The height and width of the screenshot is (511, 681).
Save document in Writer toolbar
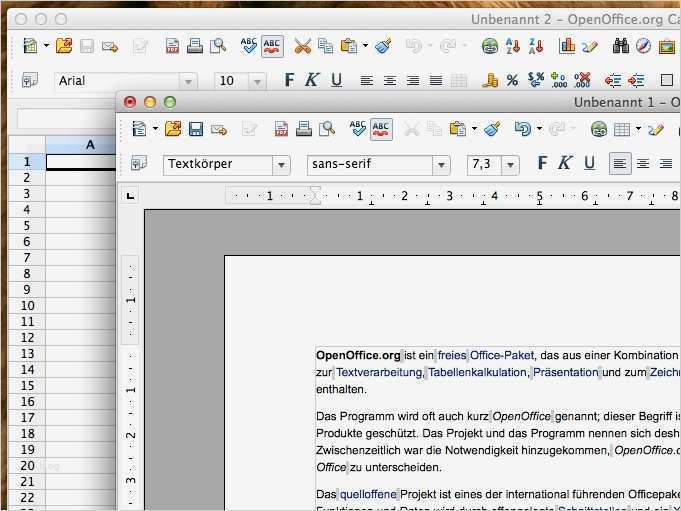click(x=196, y=129)
